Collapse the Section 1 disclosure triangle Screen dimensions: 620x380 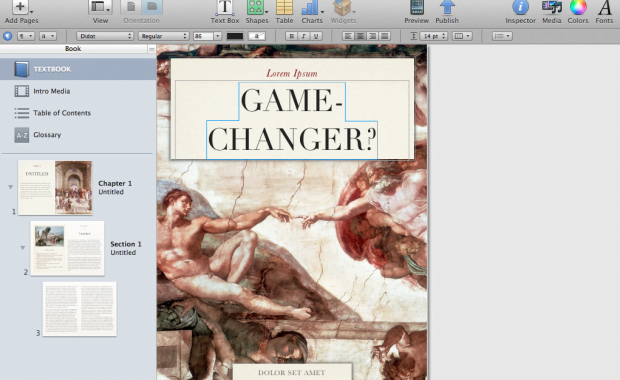23,248
